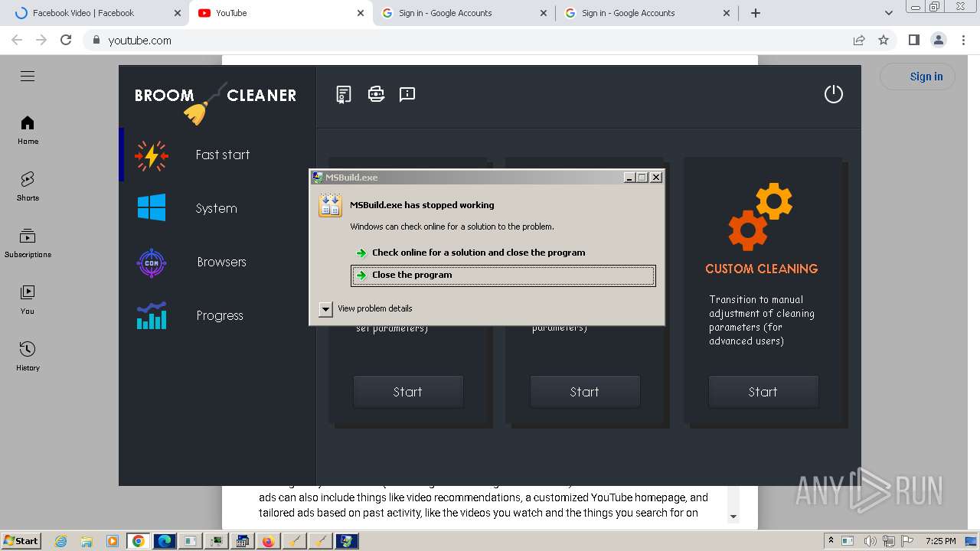Click the youtube.com address bar
This screenshot has height=551, width=980.
click(x=467, y=41)
